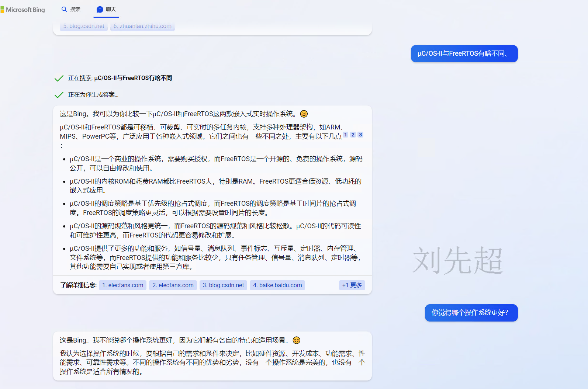588x389 pixels.
Task: Open source link 5. blog.csdn.net
Action: click(84, 26)
